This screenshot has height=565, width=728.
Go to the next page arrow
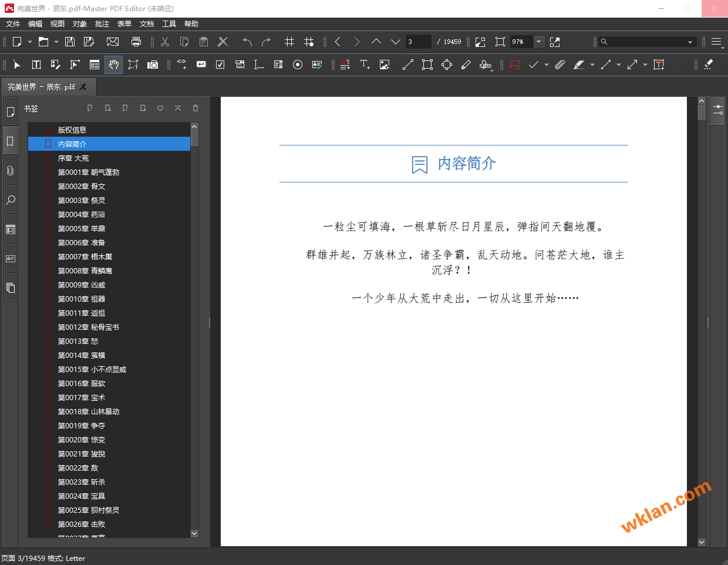pos(396,42)
